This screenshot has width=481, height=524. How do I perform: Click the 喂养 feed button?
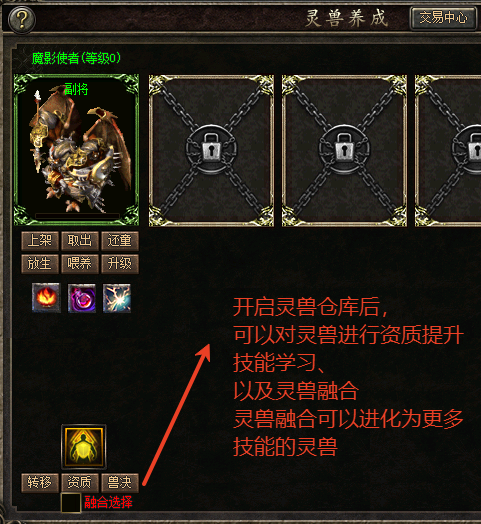coord(80,264)
